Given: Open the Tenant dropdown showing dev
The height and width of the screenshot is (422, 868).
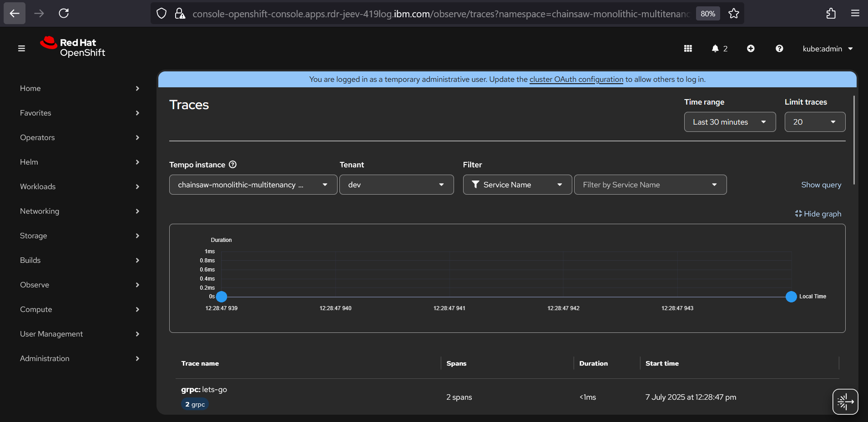Looking at the screenshot, I should [396, 185].
